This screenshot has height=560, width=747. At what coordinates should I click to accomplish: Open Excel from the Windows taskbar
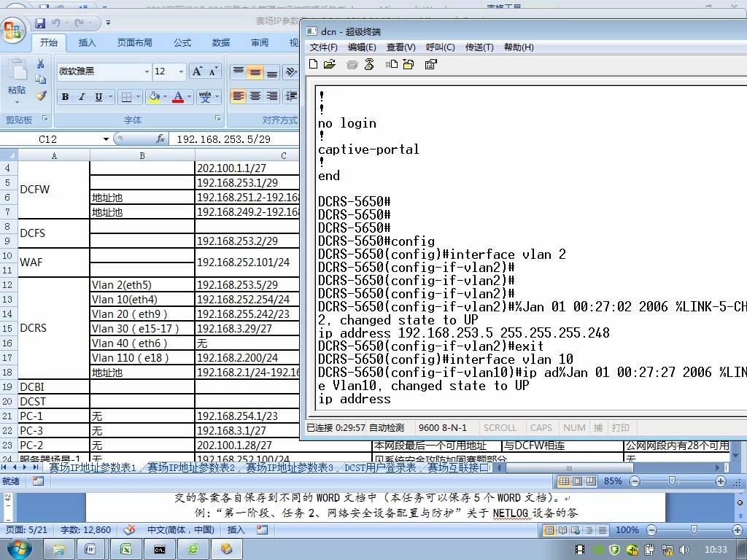125,549
